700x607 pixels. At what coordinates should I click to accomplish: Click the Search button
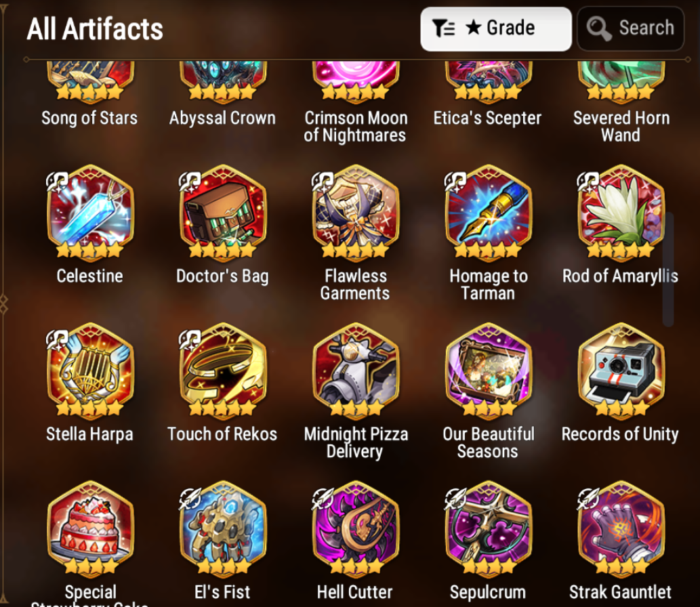point(630,28)
